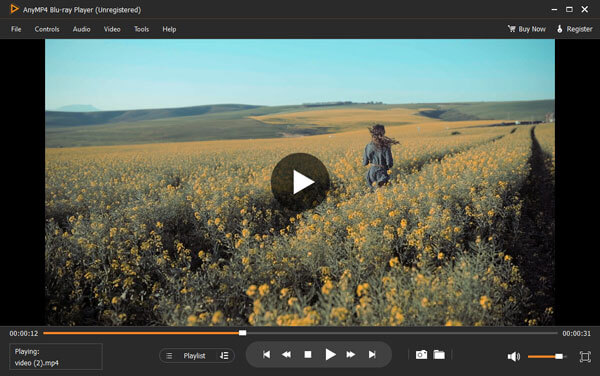Close the player window

tap(585, 10)
